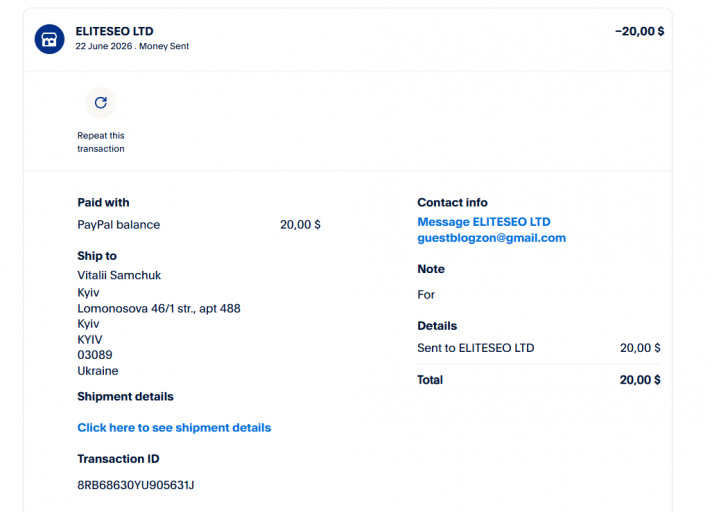
Task: Click the Sent to ELITESEO LTD detail row
Action: (x=539, y=348)
